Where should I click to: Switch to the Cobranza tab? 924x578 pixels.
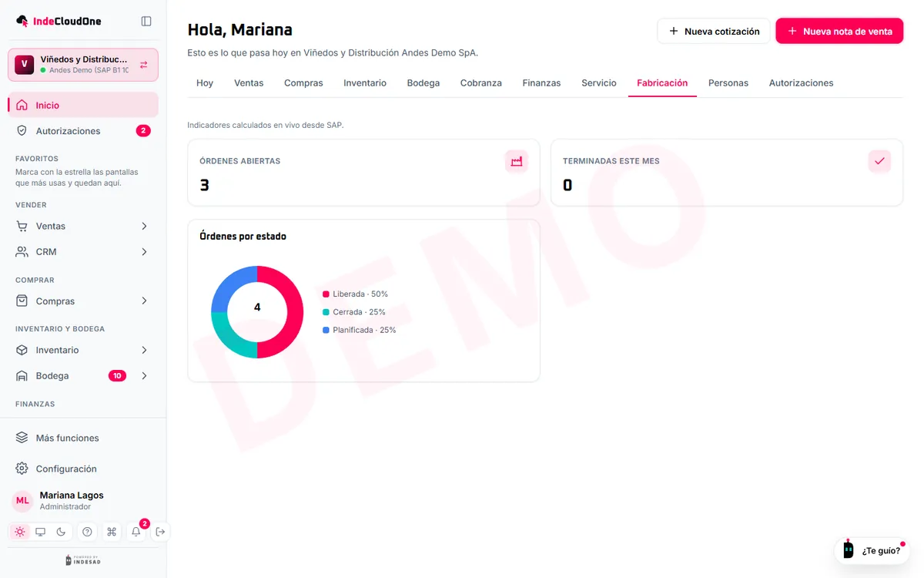(x=481, y=82)
